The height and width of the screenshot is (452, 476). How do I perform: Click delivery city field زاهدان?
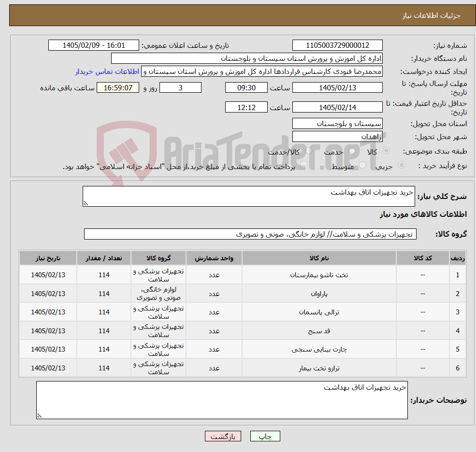coord(337,137)
